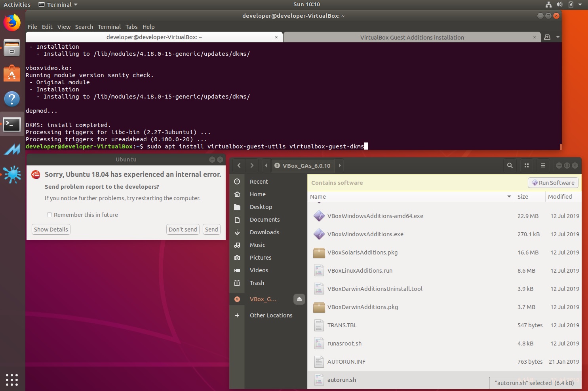
Task: Click the VBoxSolarisAdditions.pkg package icon
Action: pyautogui.click(x=319, y=252)
